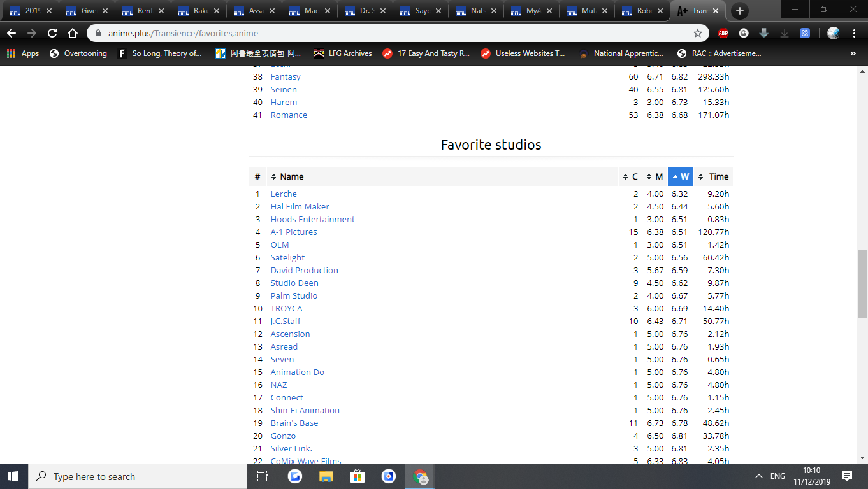Image resolution: width=868 pixels, height=489 pixels.
Task: Sort studios table by M column
Action: tap(655, 176)
